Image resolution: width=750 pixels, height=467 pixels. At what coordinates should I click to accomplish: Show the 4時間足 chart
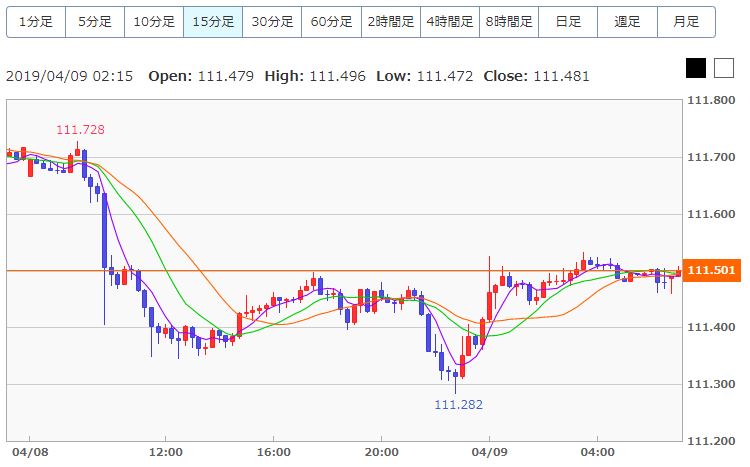(450, 22)
